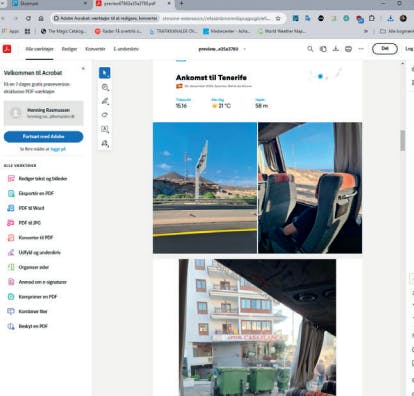Click the pages icon next to search

tap(323, 49)
